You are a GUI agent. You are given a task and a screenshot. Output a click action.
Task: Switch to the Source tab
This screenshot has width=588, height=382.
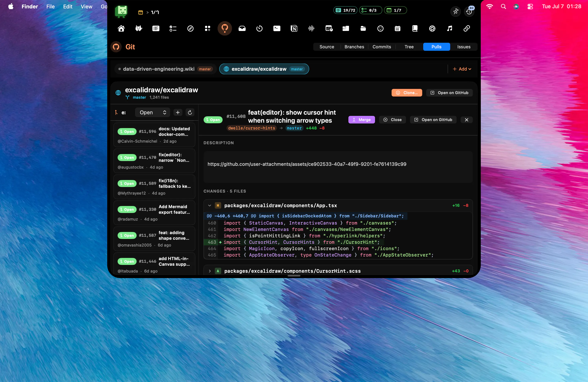(327, 47)
